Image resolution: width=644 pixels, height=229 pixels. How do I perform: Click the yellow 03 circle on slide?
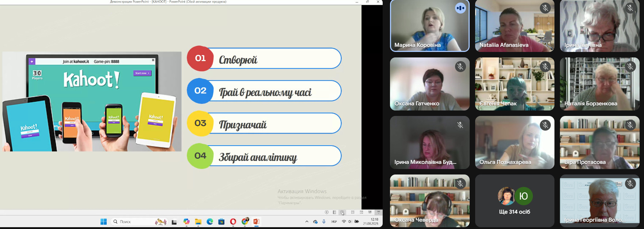pos(200,123)
